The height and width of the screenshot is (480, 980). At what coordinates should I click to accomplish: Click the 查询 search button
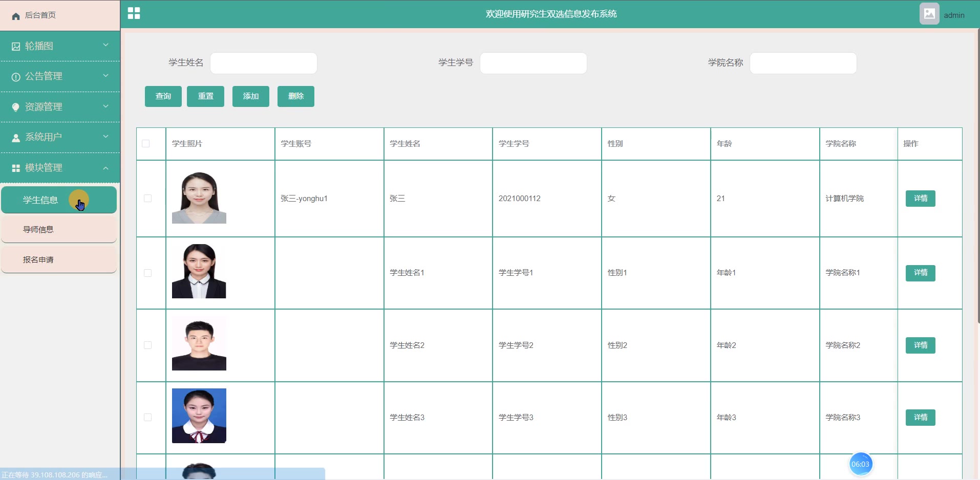click(x=163, y=96)
